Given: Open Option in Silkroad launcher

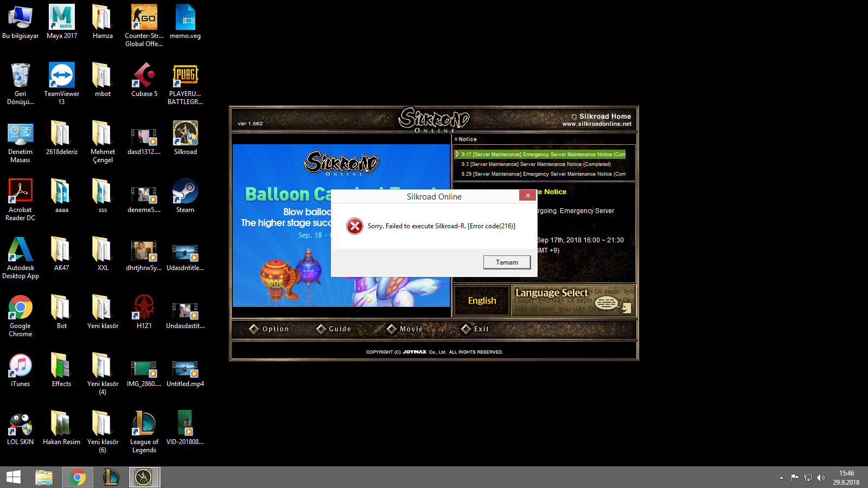Looking at the screenshot, I should [269, 329].
